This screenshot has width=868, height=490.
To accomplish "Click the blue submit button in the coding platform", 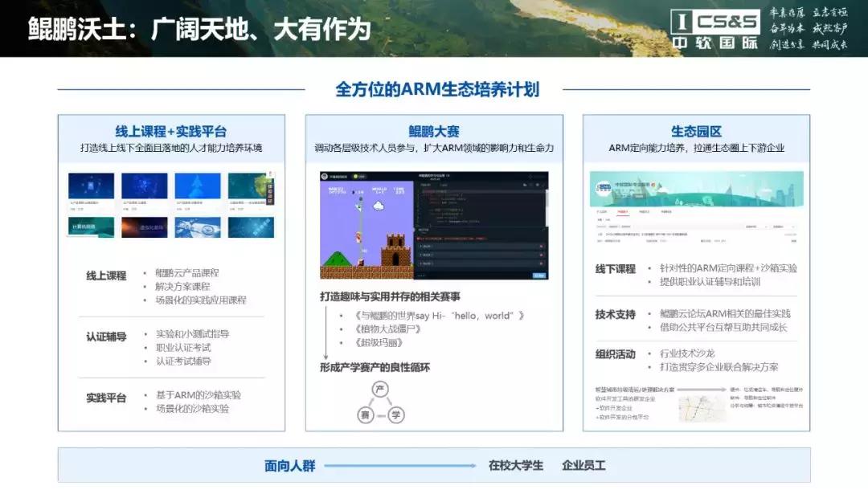I will coord(539,275).
